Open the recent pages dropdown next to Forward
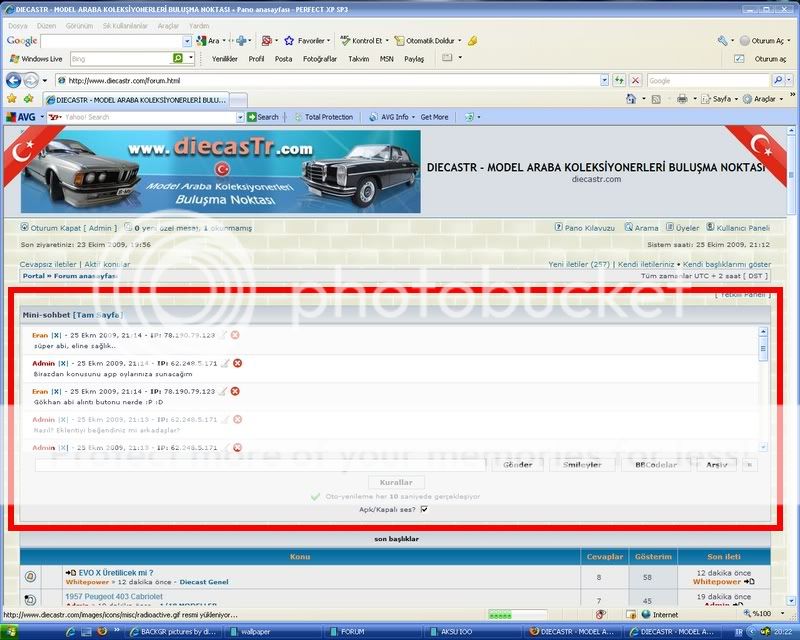The width and height of the screenshot is (800, 640). pos(44,81)
